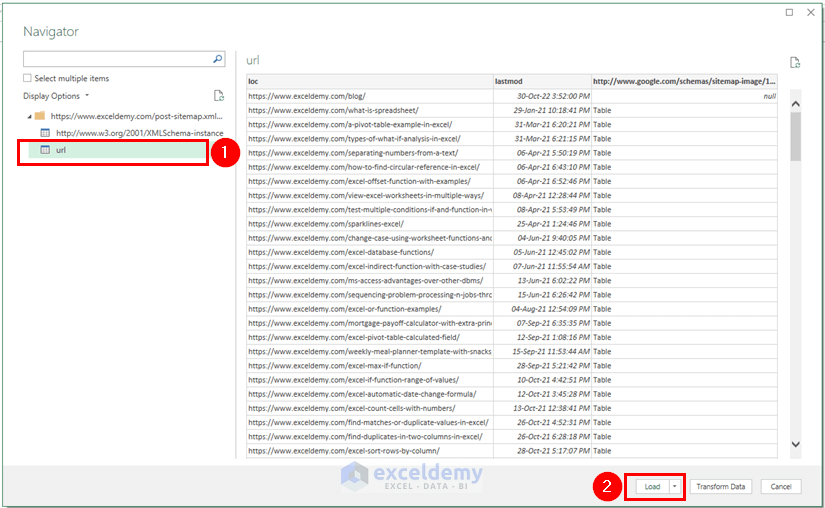Click the excel-if-function-range-of-values cell

[369, 380]
